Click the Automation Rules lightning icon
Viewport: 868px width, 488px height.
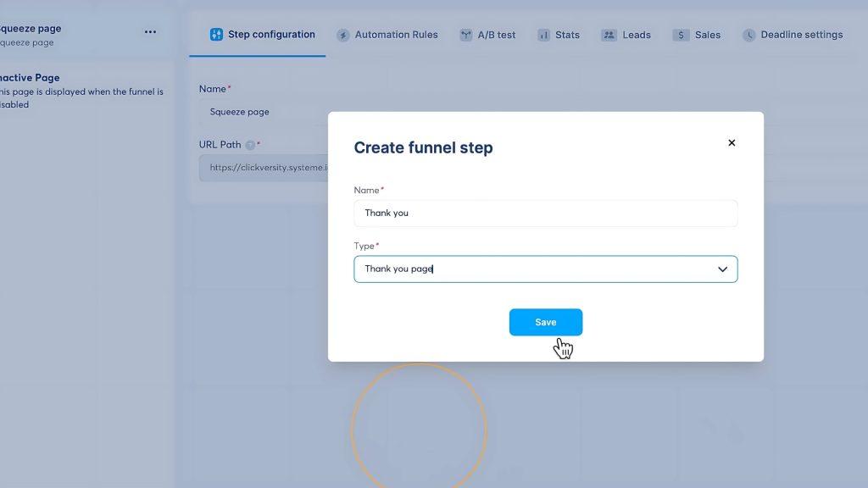click(x=343, y=36)
